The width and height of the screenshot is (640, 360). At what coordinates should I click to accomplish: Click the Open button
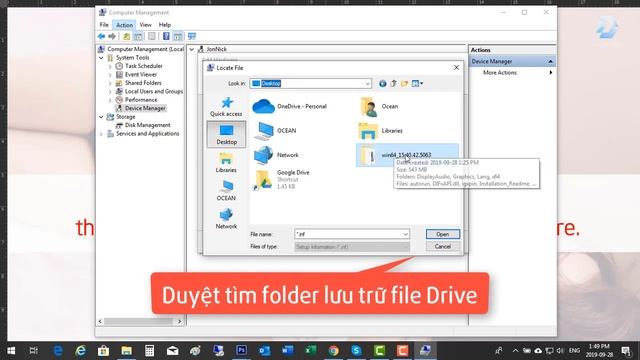[442, 234]
